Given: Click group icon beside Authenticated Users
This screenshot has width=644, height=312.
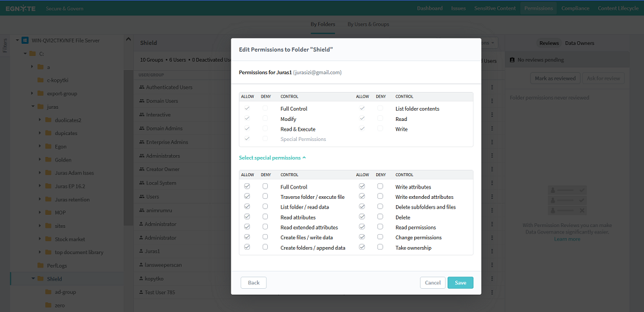Looking at the screenshot, I should coord(142,87).
